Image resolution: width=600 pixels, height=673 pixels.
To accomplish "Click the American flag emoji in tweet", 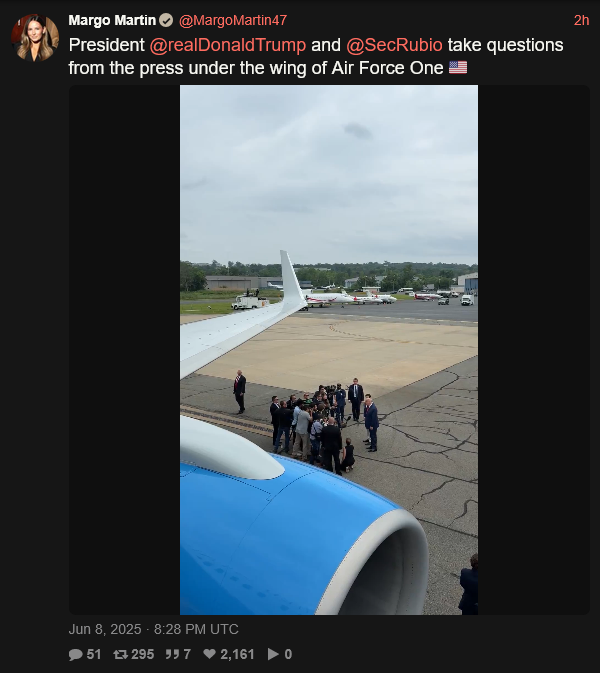I will [458, 68].
